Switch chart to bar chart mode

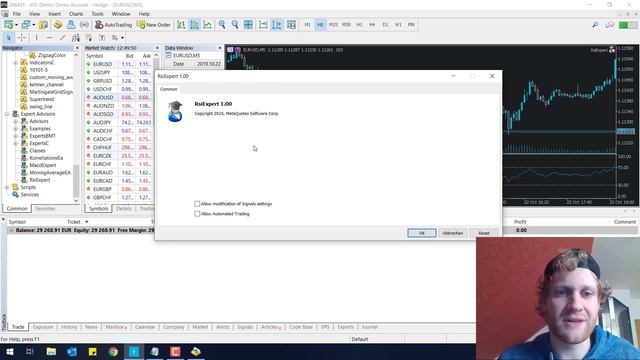point(181,25)
